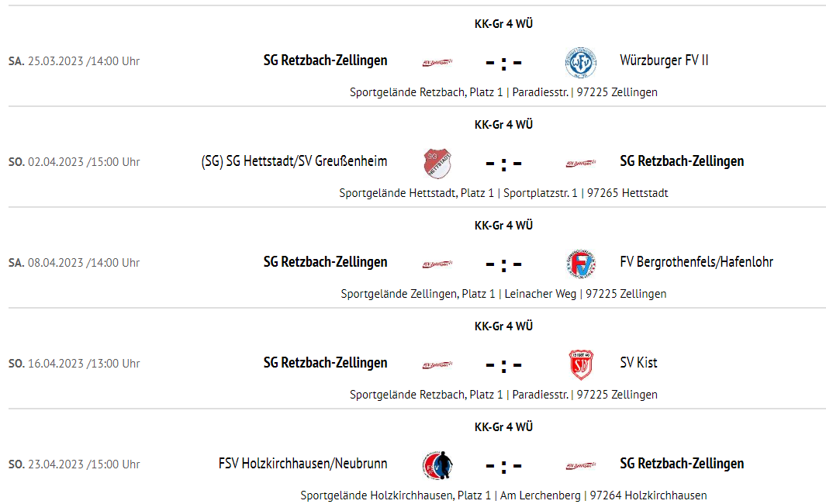Click the score placeholder of the 25.03.2023 match
The image size is (826, 504).
[503, 64]
